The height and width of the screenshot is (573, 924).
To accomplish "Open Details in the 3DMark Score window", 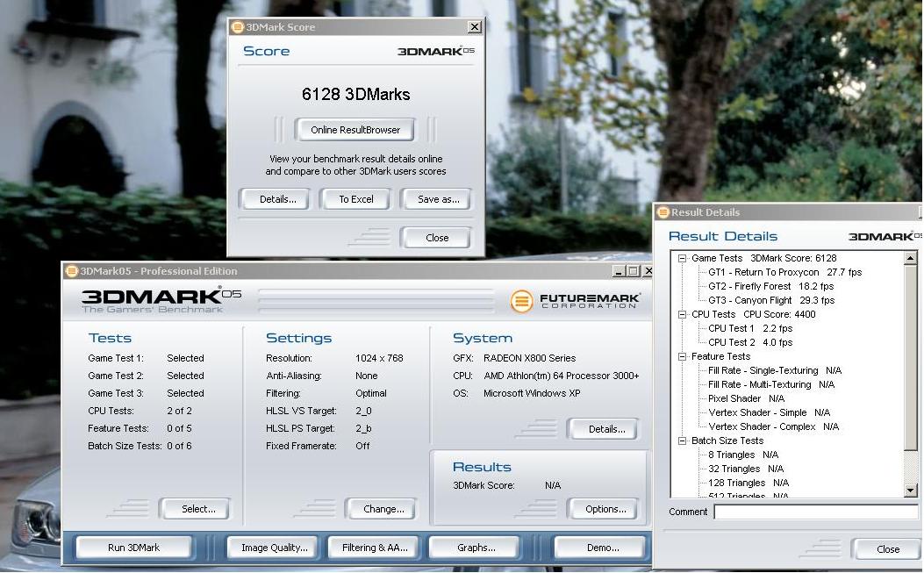I will [277, 199].
